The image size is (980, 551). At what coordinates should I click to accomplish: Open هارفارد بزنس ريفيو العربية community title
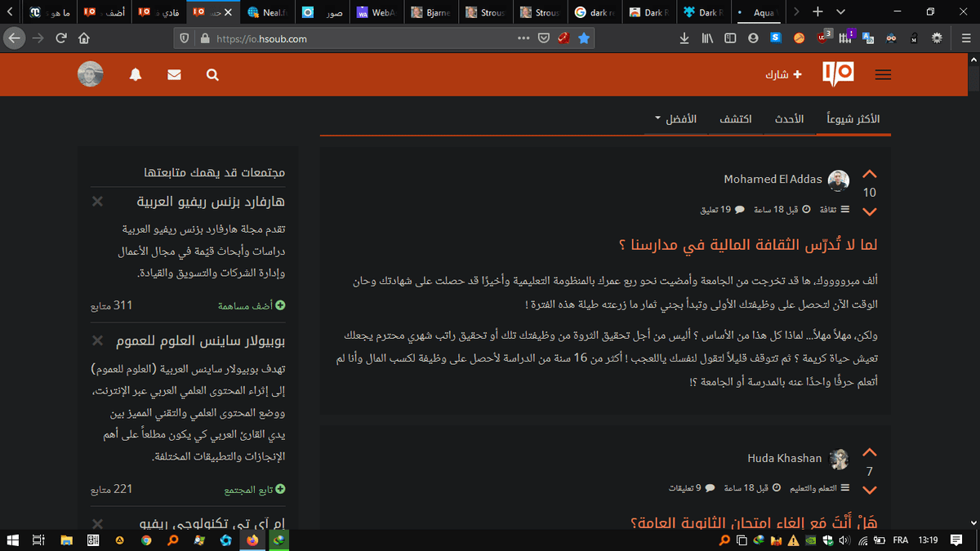[x=211, y=201]
